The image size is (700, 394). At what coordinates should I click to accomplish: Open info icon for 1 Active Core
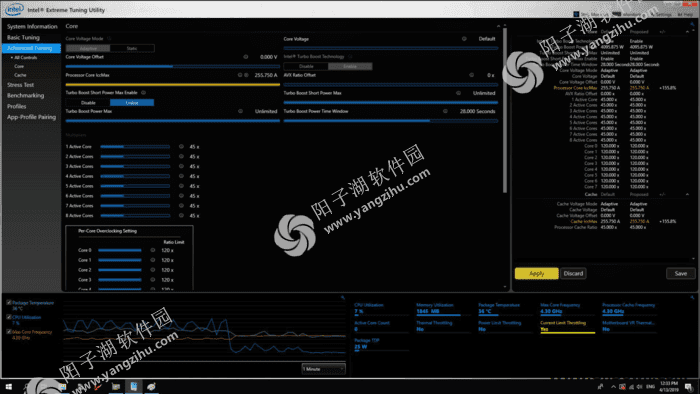pyautogui.click(x=181, y=146)
